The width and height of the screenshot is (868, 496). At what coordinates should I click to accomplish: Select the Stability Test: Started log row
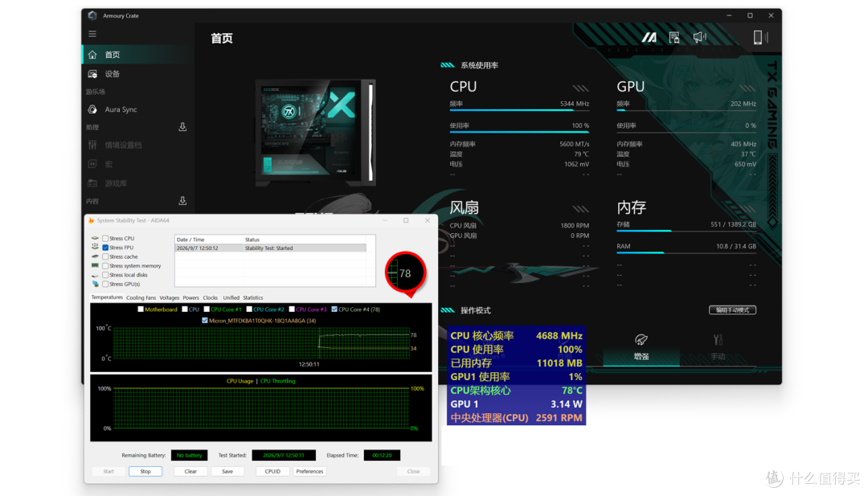[x=271, y=248]
